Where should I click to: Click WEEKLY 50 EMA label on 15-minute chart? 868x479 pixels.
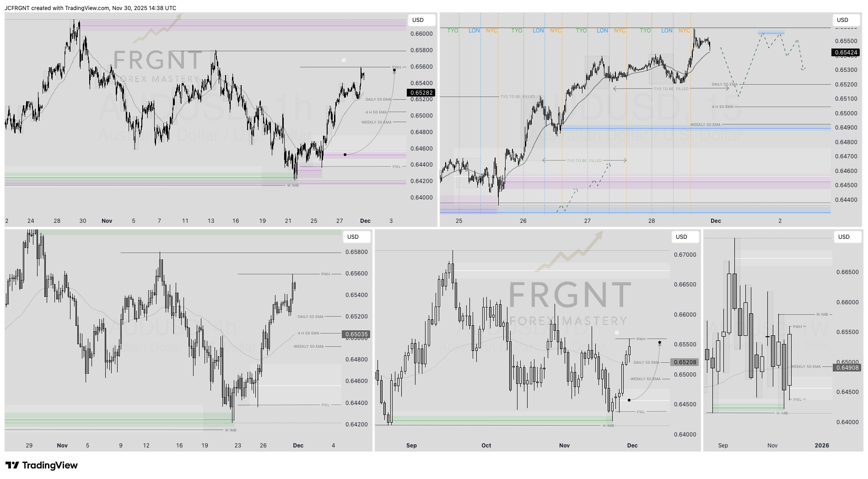tap(705, 125)
